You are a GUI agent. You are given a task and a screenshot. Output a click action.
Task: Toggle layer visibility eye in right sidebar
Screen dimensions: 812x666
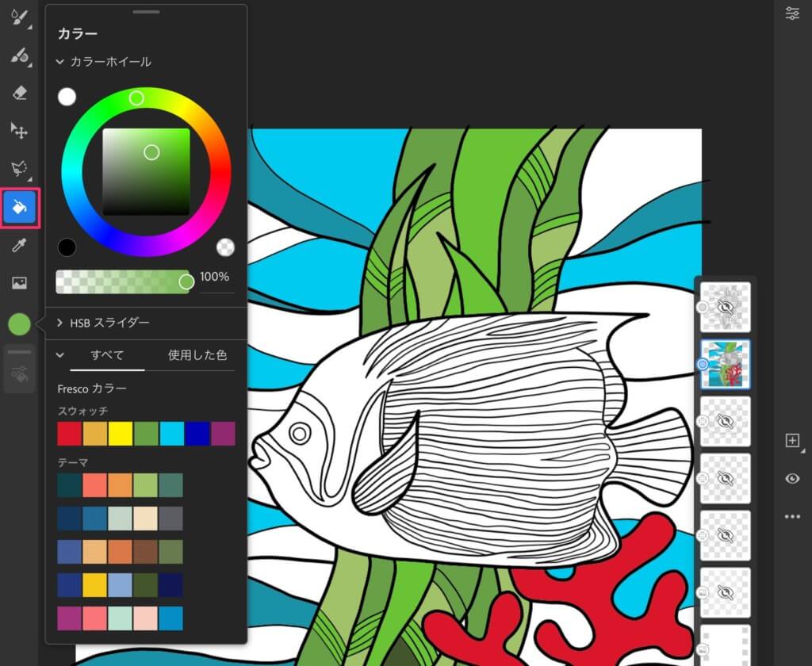point(791,479)
